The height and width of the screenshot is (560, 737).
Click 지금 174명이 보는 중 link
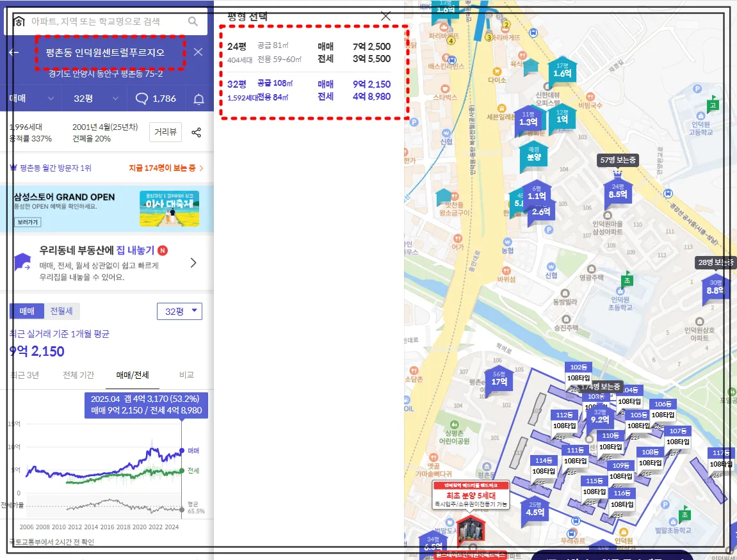pos(166,168)
